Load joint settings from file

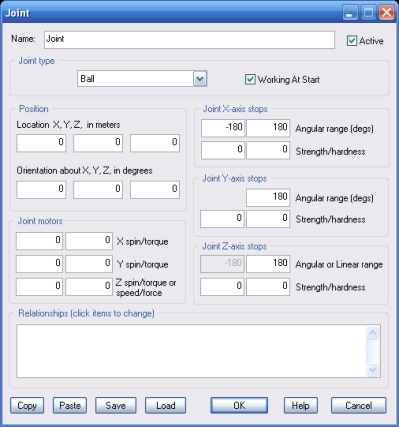(165, 406)
